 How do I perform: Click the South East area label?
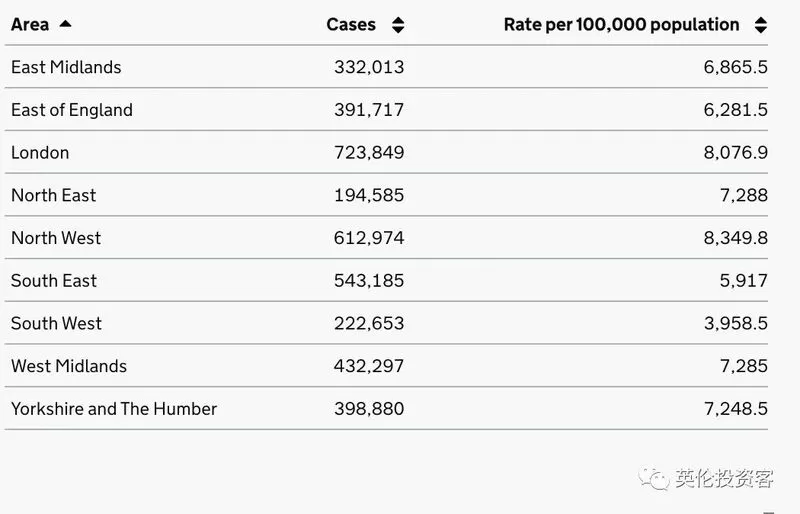54,280
